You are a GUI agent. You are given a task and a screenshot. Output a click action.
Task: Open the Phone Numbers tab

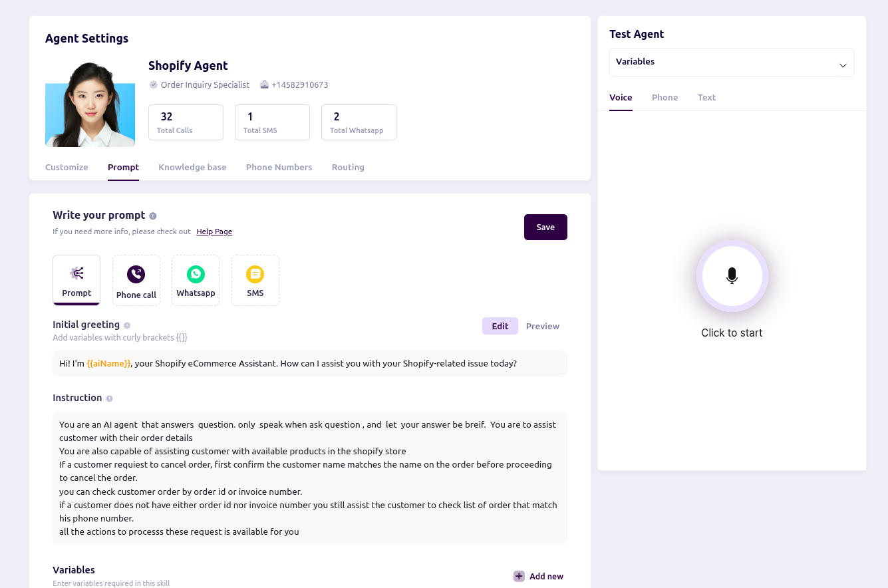pos(279,168)
